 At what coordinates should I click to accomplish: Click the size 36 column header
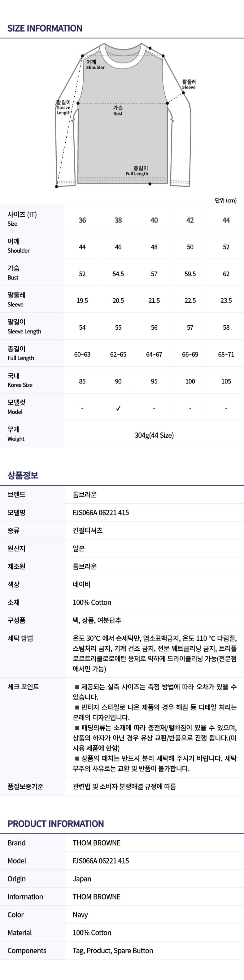82,220
